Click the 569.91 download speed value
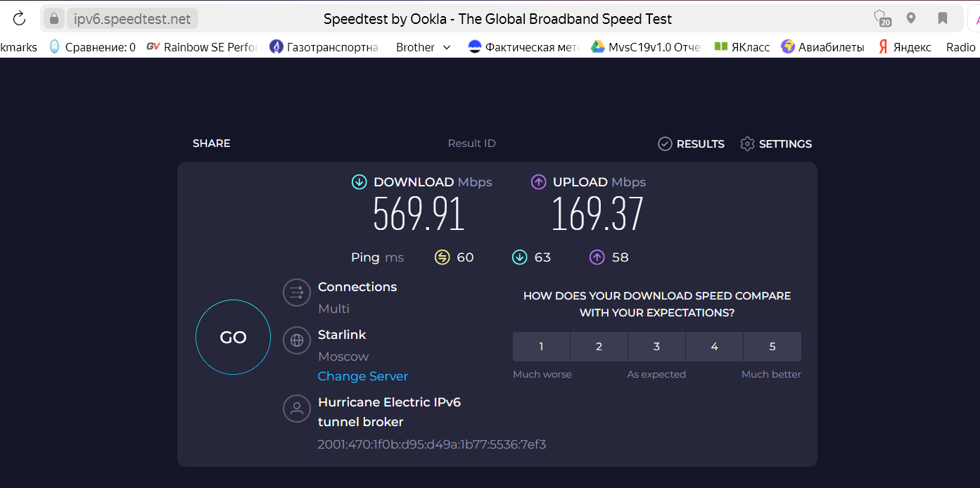This screenshot has width=980, height=488. tap(419, 214)
